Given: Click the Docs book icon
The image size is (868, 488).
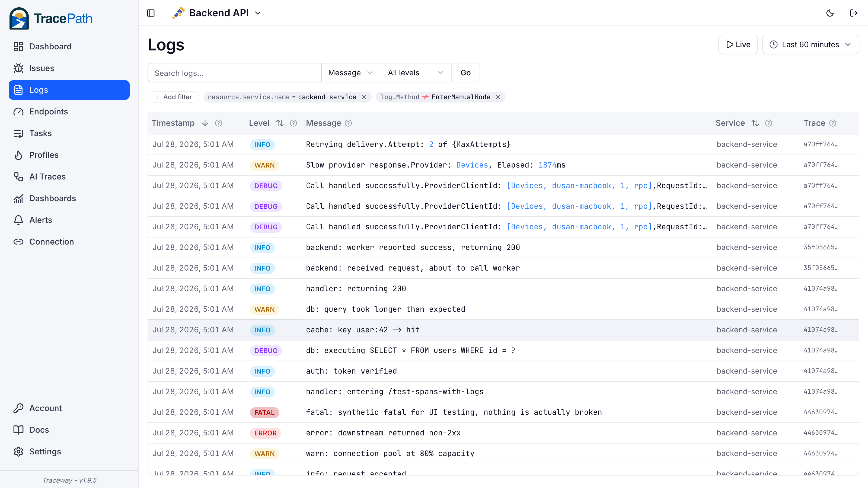Looking at the screenshot, I should point(18,430).
